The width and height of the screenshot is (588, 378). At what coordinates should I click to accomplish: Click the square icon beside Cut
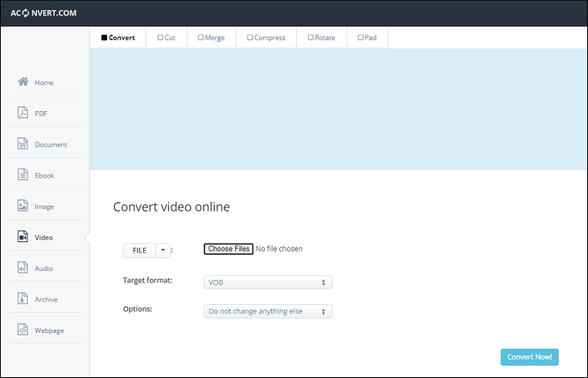tap(160, 38)
